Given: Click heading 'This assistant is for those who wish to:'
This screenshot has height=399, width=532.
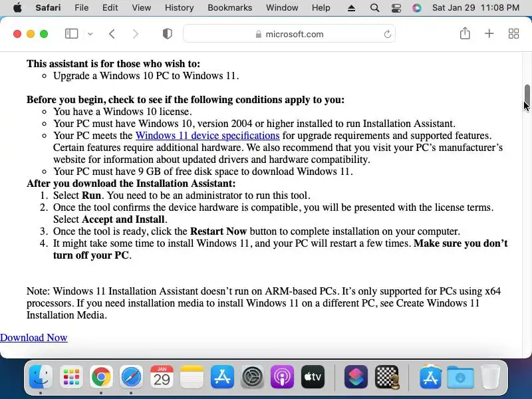Looking at the screenshot, I should tap(113, 64).
